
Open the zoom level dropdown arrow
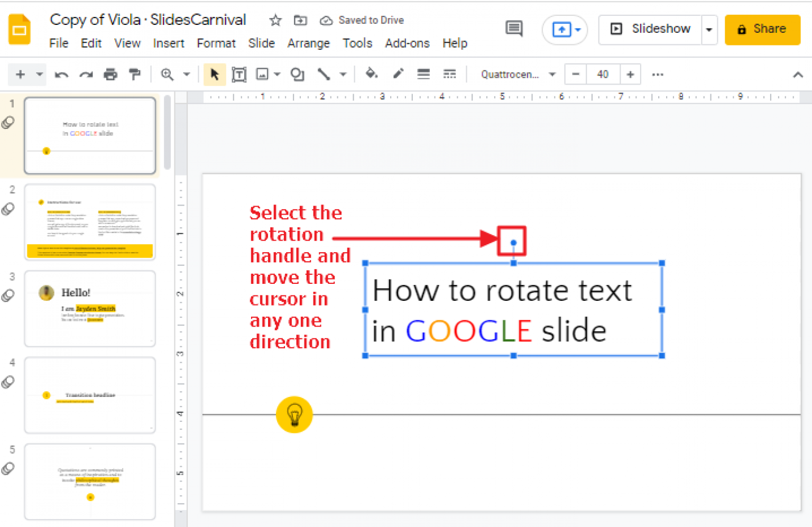(187, 75)
